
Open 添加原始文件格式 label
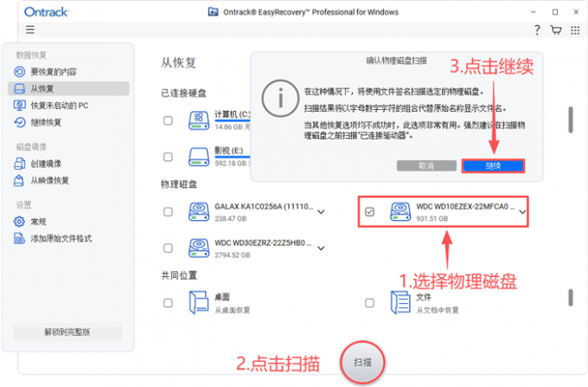pos(61,238)
